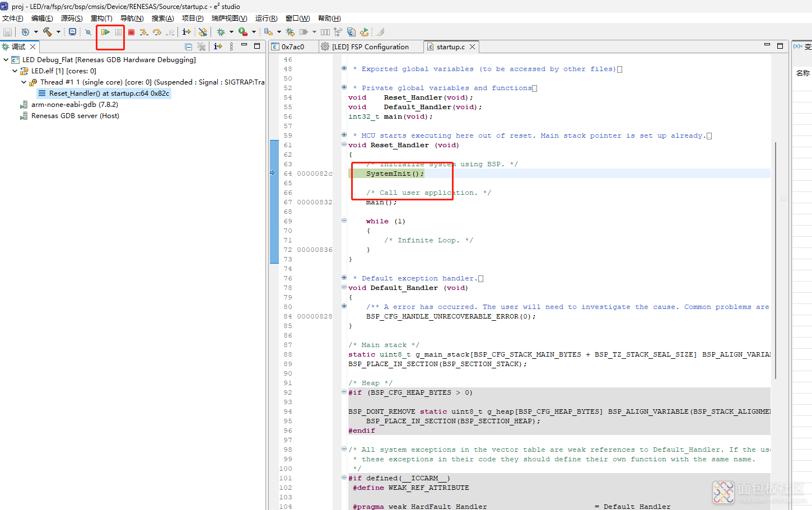Expand the Exported global variables comment fold

pos(344,68)
